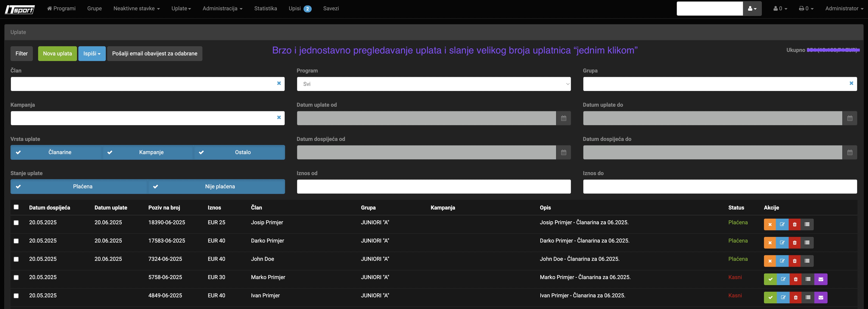Open calendar picker for Datum dospijeća do

click(x=850, y=153)
